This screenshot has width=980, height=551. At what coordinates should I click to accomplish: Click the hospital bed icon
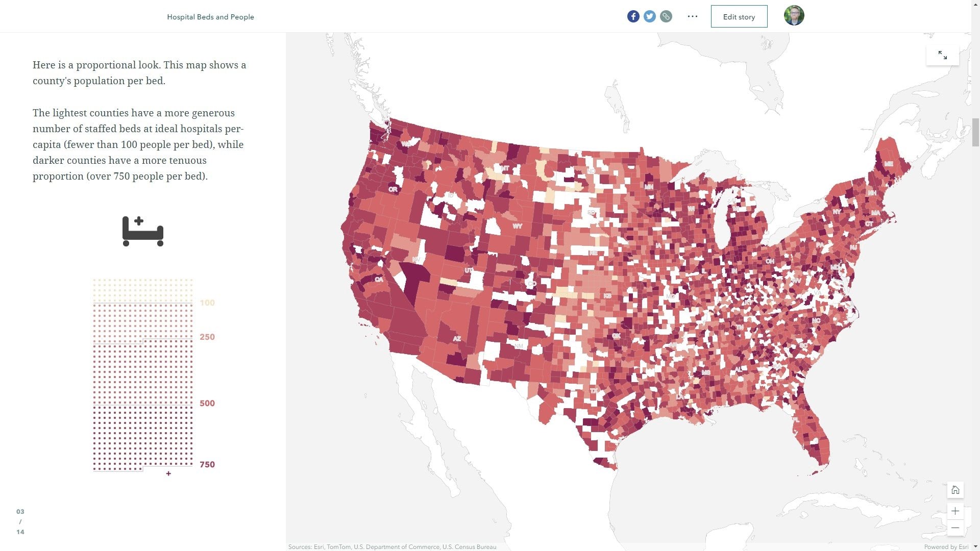(143, 231)
